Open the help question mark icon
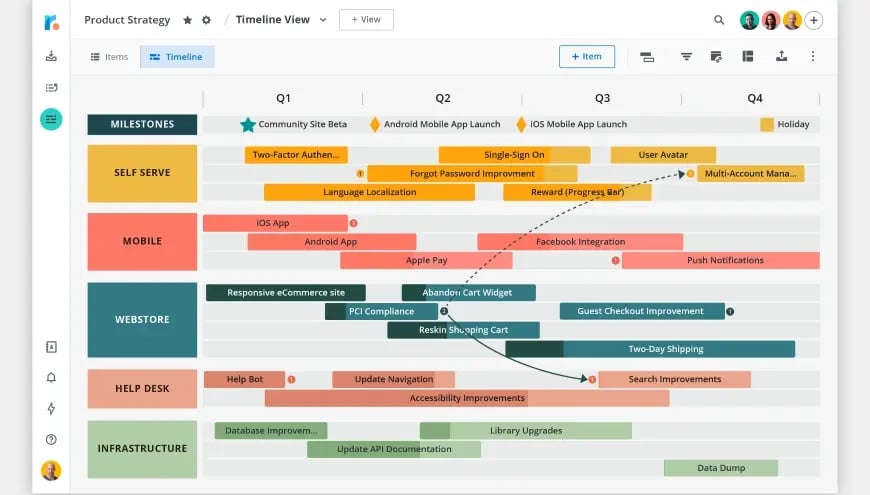 pyautogui.click(x=51, y=440)
